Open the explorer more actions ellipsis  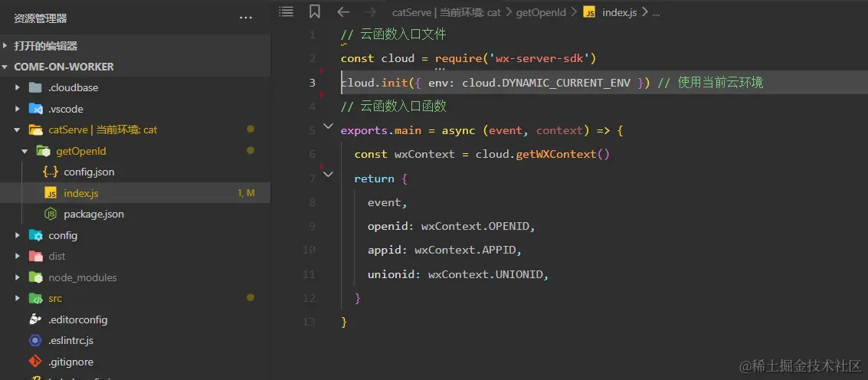246,18
